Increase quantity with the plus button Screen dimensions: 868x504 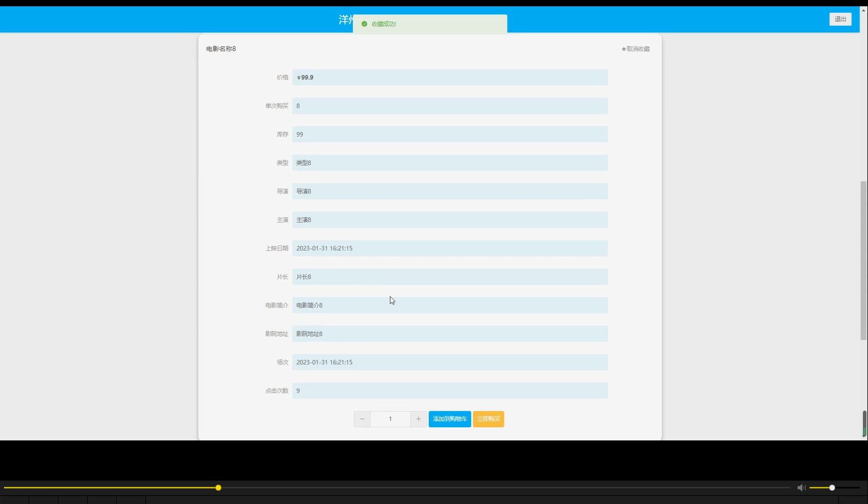419,419
